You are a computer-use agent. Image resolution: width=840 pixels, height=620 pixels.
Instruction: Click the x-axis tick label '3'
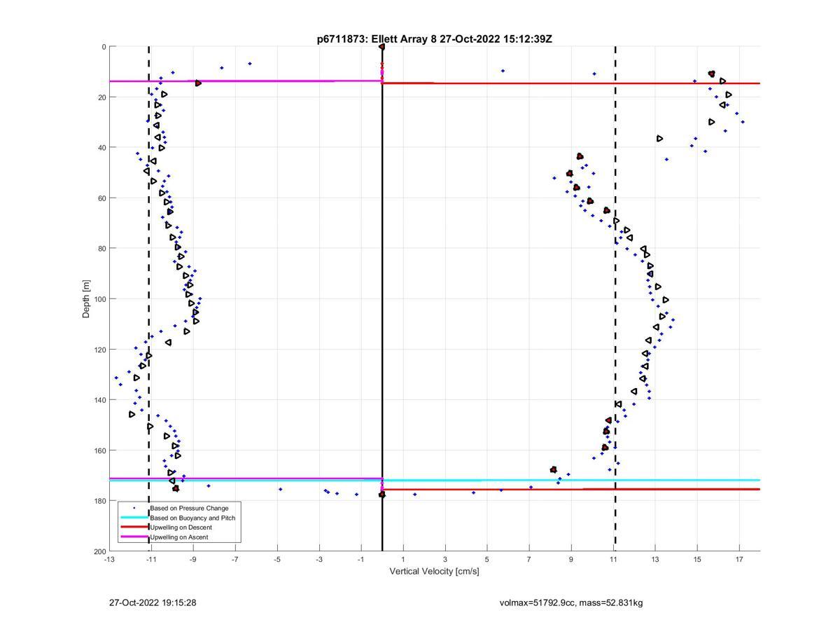tap(445, 559)
